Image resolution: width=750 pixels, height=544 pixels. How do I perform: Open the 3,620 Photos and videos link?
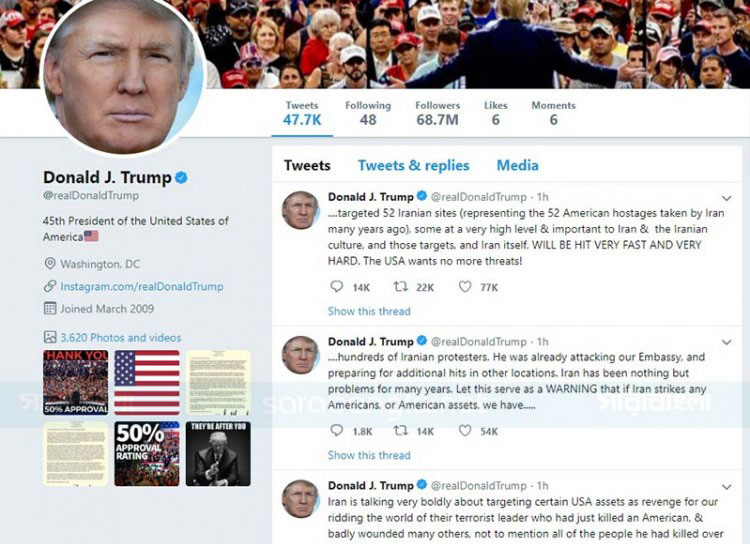pyautogui.click(x=121, y=337)
